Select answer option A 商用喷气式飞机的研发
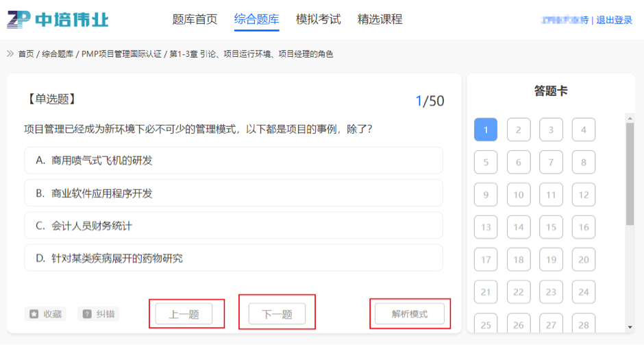The height and width of the screenshot is (345, 644). coord(234,160)
